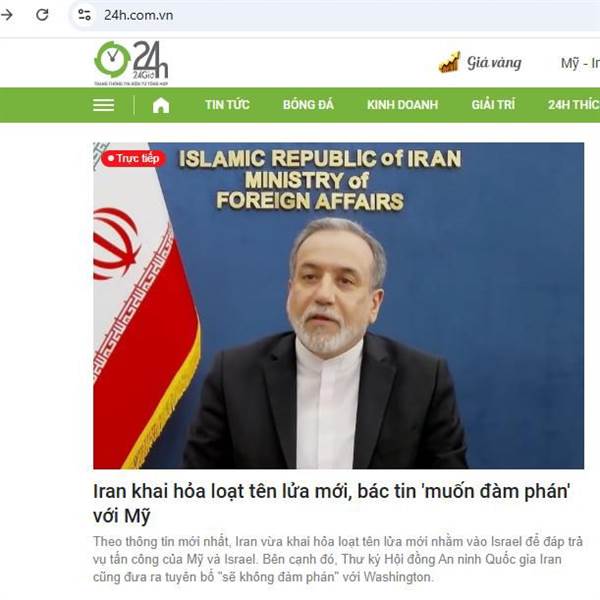Open site information icon beside URL
The image size is (600, 600).
84,15
